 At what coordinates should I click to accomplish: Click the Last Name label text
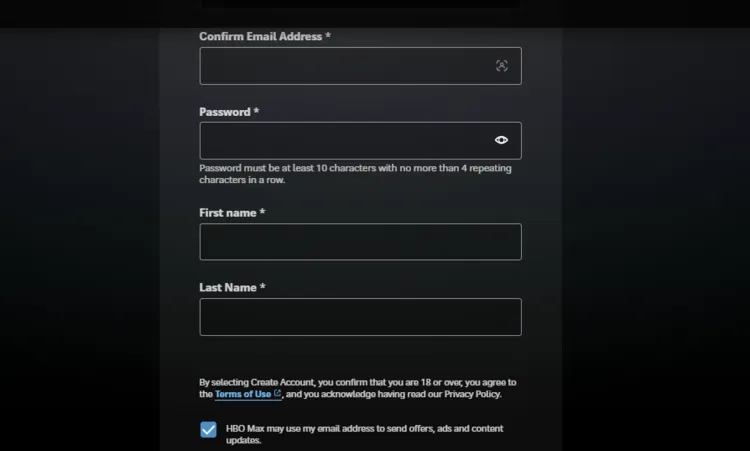click(227, 288)
